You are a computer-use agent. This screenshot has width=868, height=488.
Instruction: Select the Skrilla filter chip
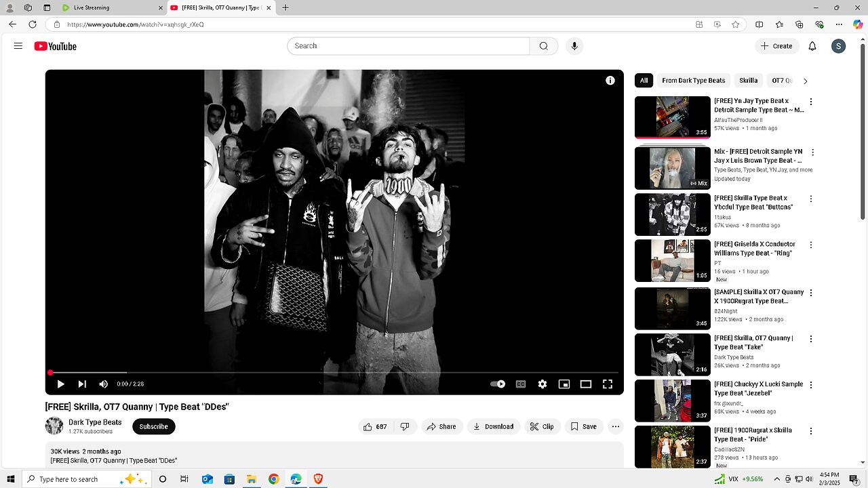[749, 81]
